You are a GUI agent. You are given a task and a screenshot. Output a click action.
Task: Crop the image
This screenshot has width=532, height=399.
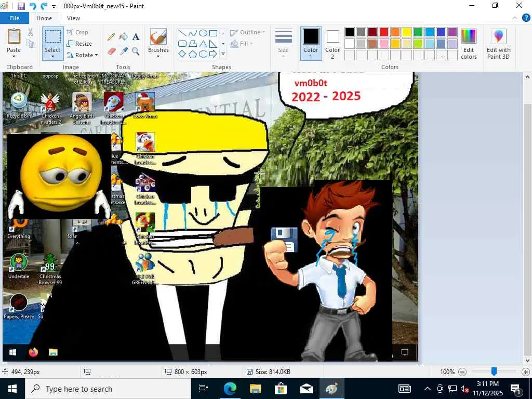click(78, 32)
